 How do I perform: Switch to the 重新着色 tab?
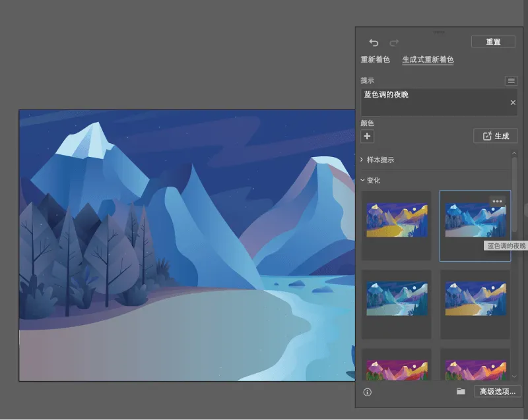click(376, 59)
